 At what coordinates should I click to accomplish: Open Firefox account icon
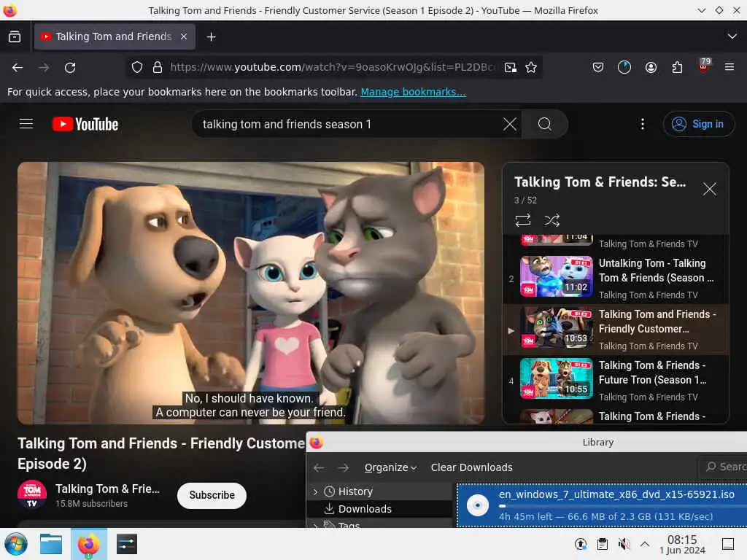coord(651,67)
